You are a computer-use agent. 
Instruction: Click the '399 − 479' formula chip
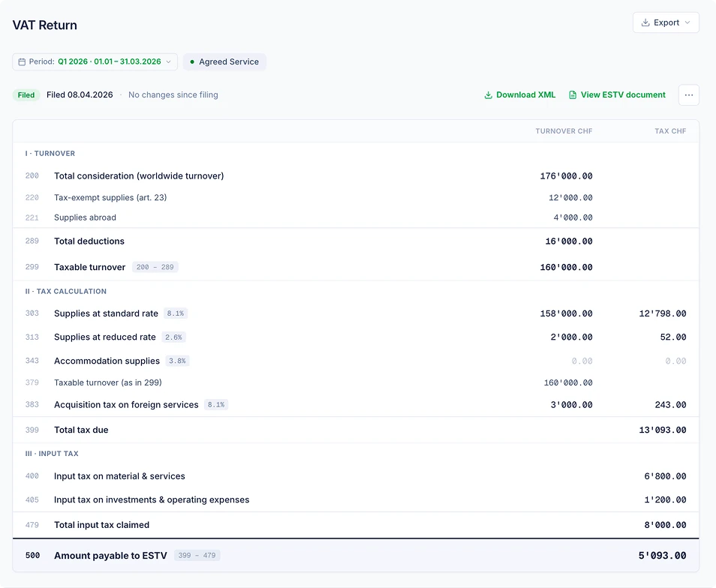(197, 556)
